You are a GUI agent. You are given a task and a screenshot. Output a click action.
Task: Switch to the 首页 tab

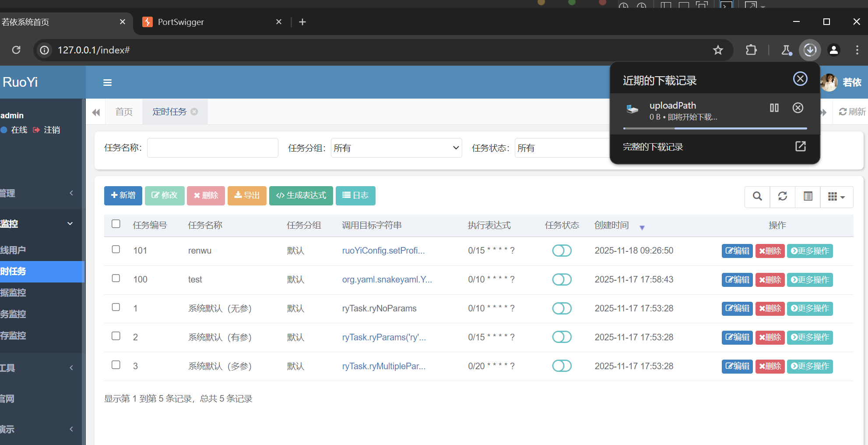tap(124, 112)
